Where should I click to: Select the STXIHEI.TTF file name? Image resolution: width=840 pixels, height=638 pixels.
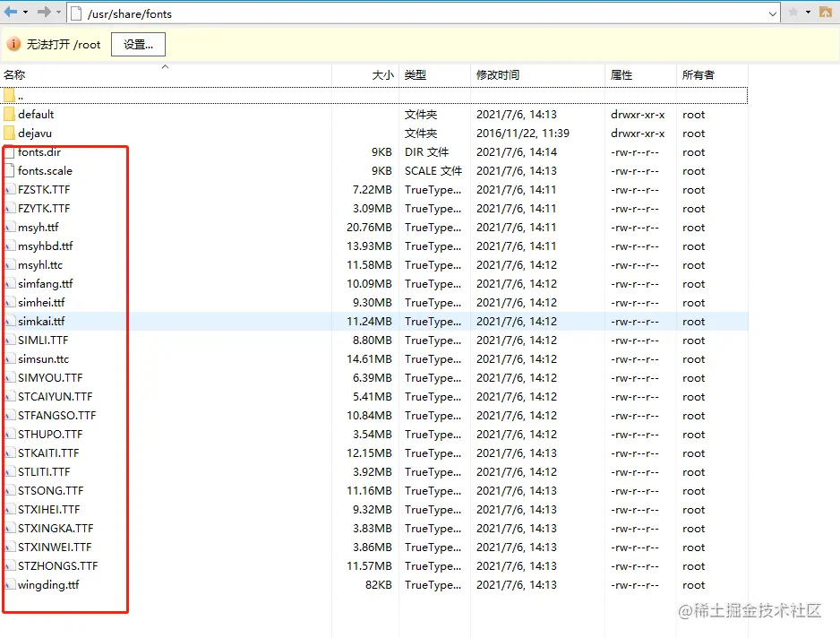coord(48,509)
